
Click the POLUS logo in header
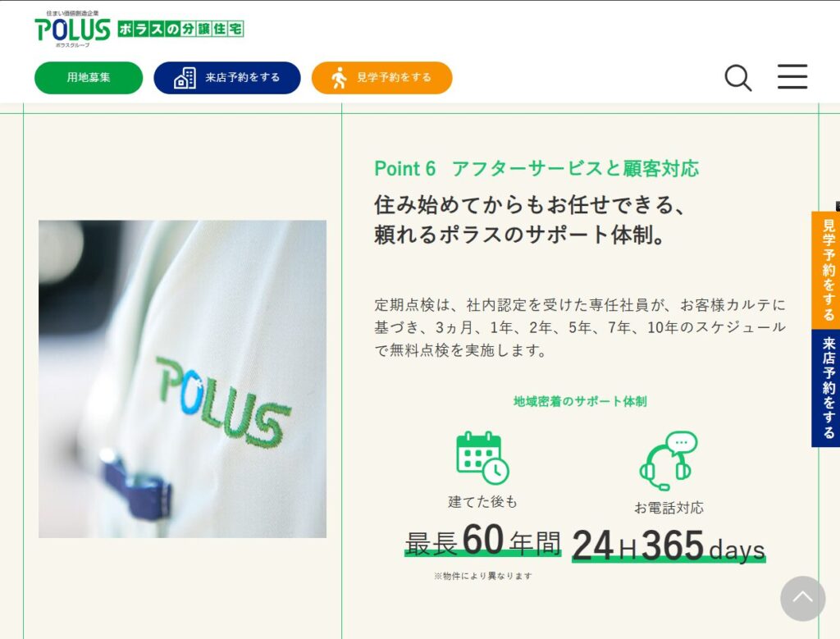pos(72,29)
